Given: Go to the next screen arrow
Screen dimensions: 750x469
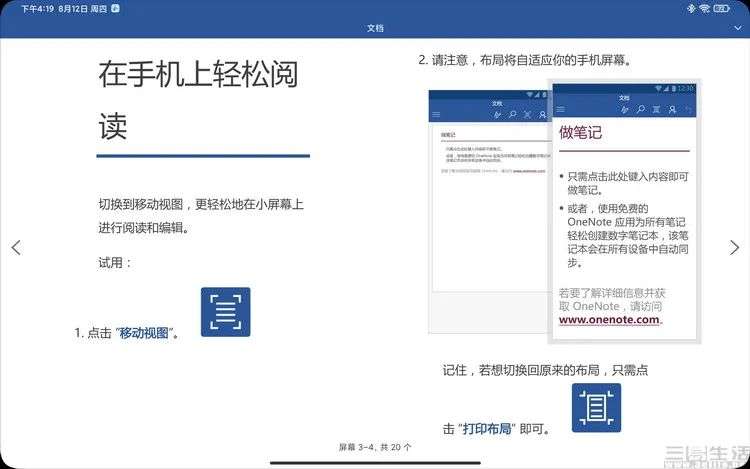Looking at the screenshot, I should pos(734,247).
